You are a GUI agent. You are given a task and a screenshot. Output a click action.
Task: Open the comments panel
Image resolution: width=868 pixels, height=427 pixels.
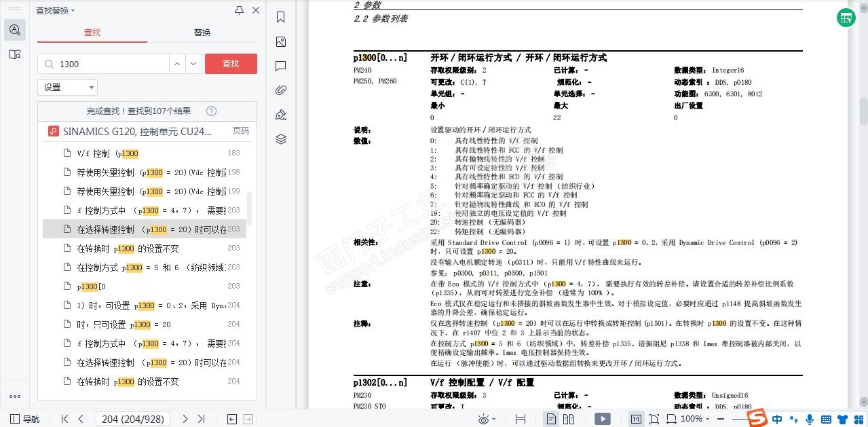click(281, 67)
